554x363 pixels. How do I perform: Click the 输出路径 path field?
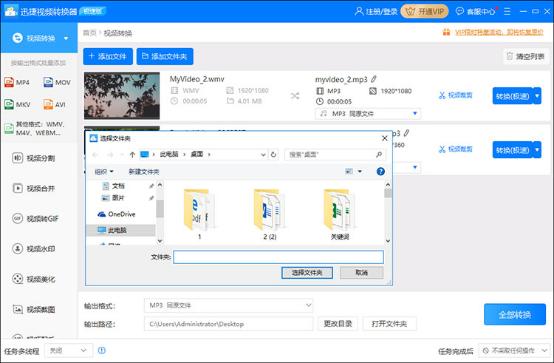pos(228,324)
